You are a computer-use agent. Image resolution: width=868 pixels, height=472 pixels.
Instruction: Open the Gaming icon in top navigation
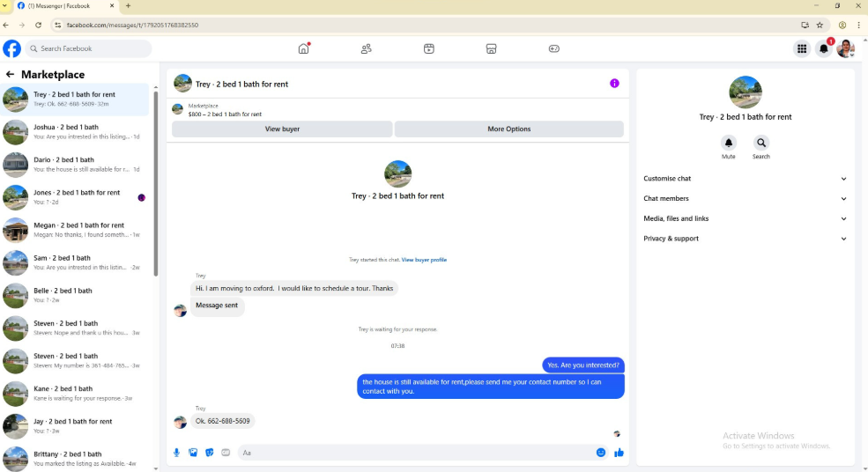pos(553,48)
